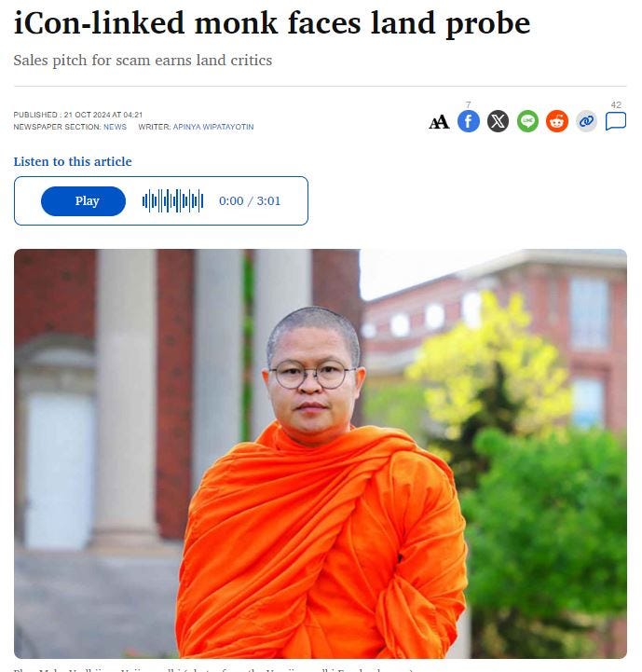The width and height of the screenshot is (642, 672).
Task: Copy the article link with chain icon
Action: (586, 121)
